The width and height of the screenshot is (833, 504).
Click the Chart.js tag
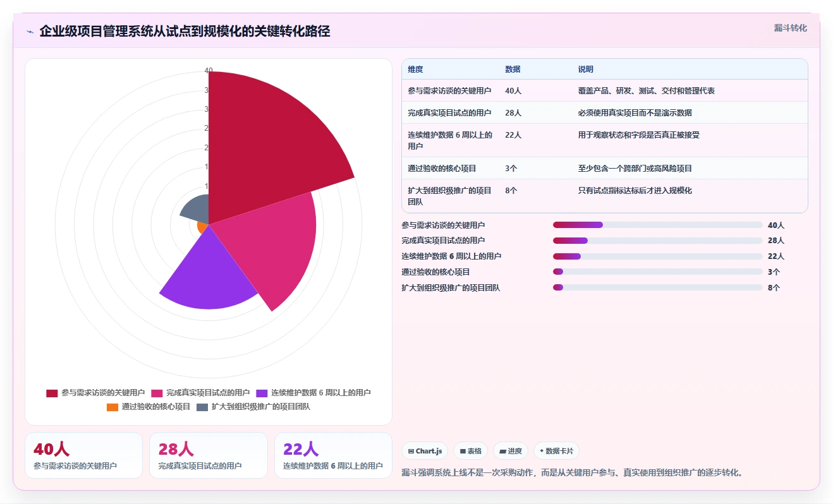pyautogui.click(x=425, y=451)
